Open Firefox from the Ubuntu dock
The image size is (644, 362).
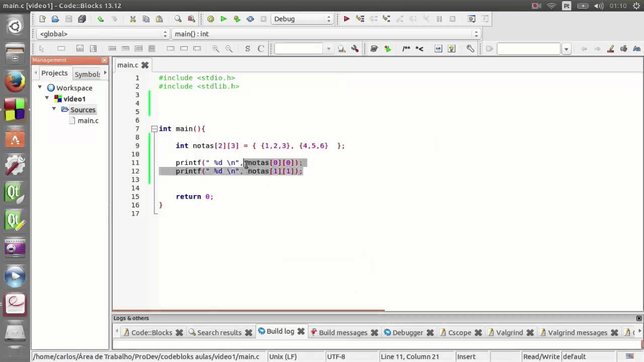click(x=15, y=81)
